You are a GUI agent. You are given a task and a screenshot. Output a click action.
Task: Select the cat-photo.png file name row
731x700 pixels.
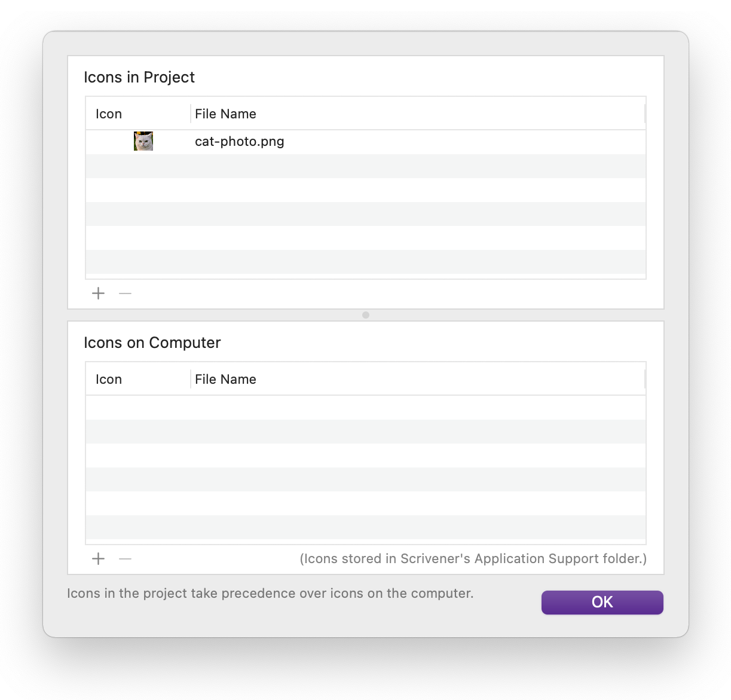240,142
